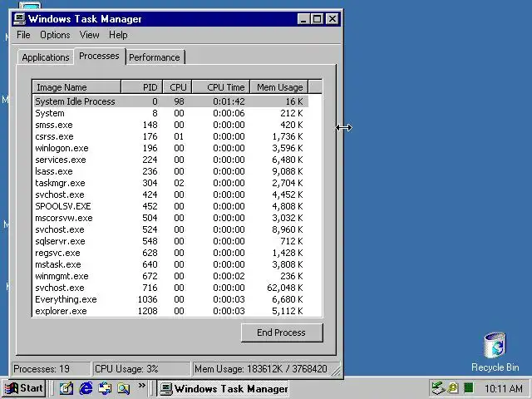Click the yellow magnifier tray icon
The height and width of the screenshot is (399, 532).
point(453,388)
